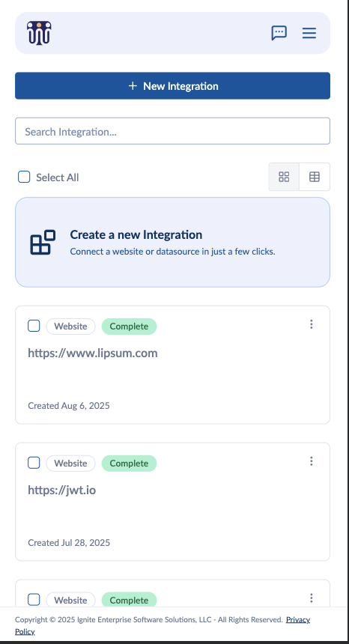Screen dimensions: 349x644
Task: Focus the Search Integration field
Action: pos(172,131)
